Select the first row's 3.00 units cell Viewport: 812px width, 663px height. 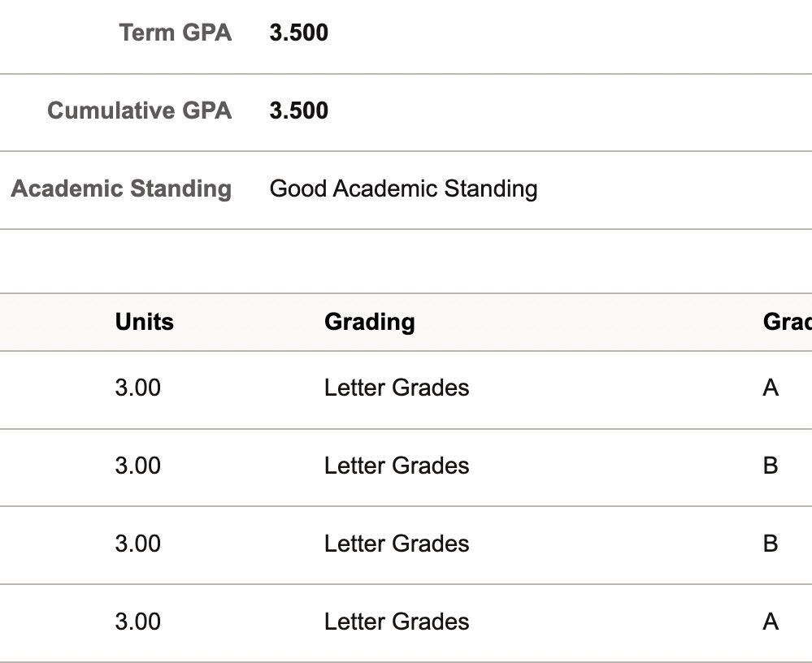137,388
